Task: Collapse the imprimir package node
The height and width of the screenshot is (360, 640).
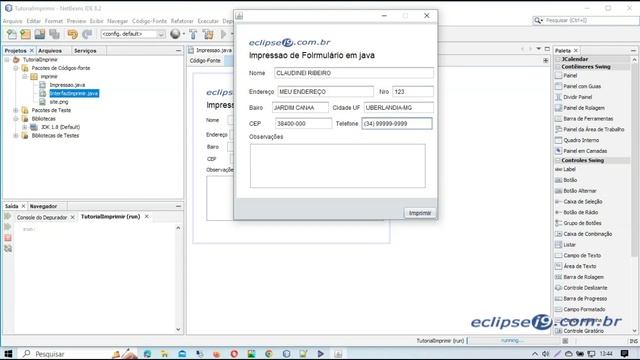Action: pyautogui.click(x=25, y=77)
